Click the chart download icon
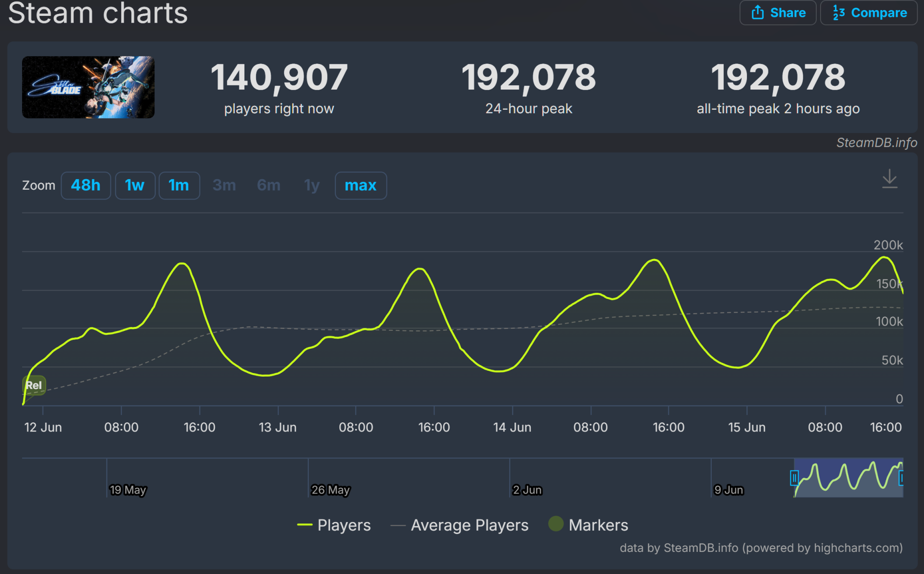Viewport: 924px width, 574px height. (x=889, y=179)
